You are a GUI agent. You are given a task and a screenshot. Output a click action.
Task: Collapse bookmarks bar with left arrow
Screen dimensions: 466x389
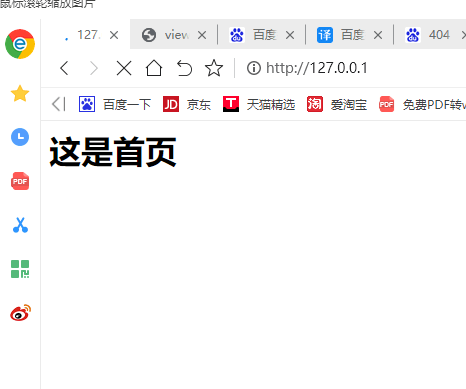(59, 104)
